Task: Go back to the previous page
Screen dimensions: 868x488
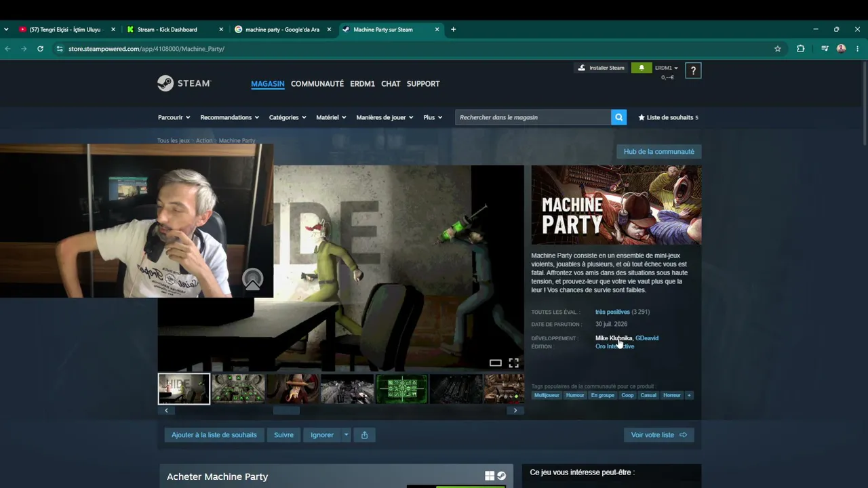Action: click(x=8, y=49)
